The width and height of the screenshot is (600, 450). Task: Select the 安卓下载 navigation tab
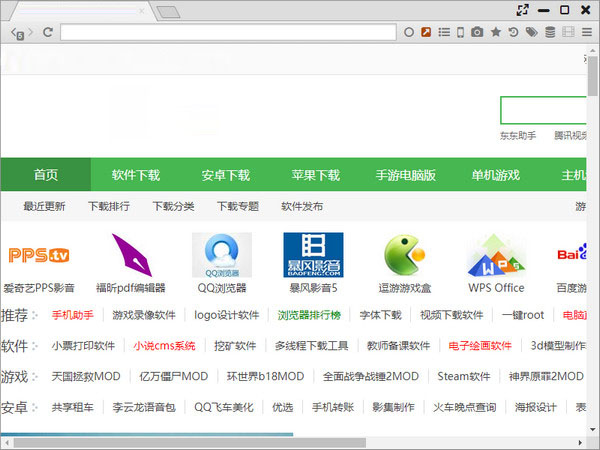(x=226, y=175)
